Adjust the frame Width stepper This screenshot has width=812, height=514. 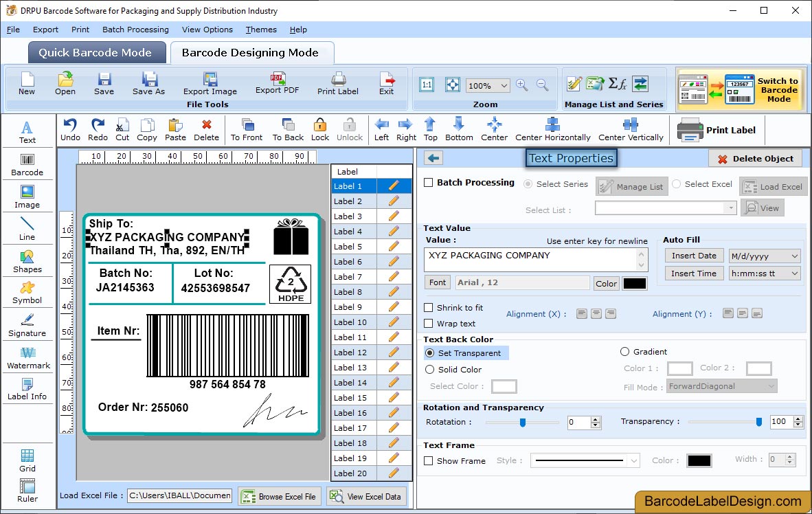(790, 459)
